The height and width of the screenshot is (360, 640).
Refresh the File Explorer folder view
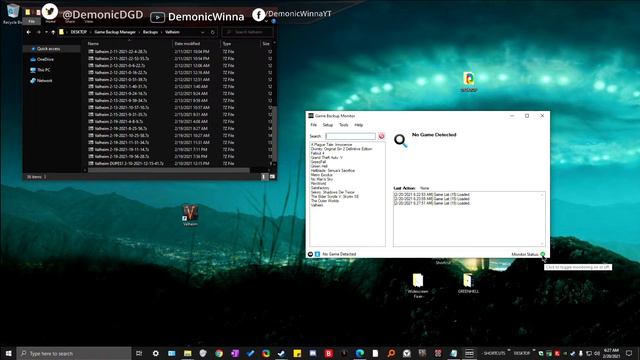[x=213, y=32]
